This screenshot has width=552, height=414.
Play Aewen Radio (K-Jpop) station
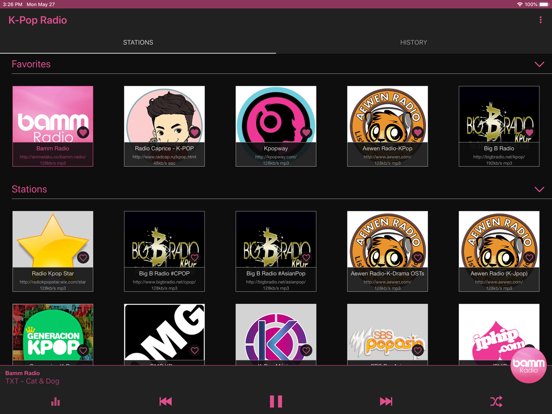[x=499, y=251]
